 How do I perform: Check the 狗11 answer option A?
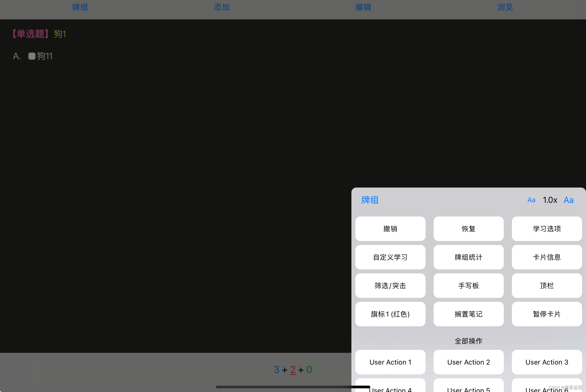[32, 56]
